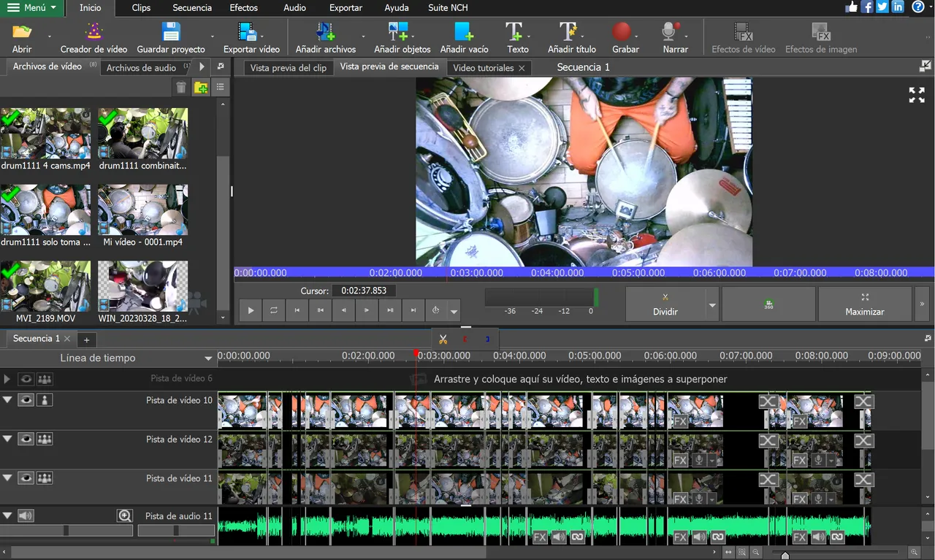Add a new sequence with plus tab
The width and height of the screenshot is (935, 560).
click(x=86, y=340)
